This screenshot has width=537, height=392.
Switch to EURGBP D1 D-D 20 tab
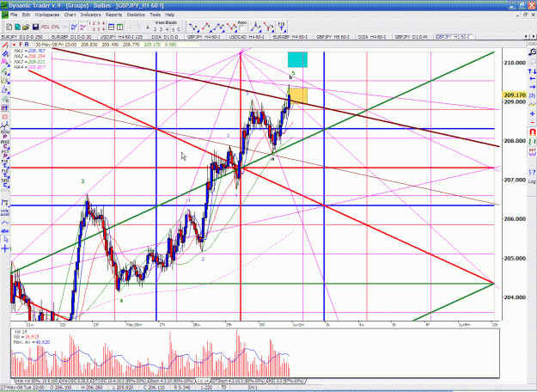pos(71,37)
